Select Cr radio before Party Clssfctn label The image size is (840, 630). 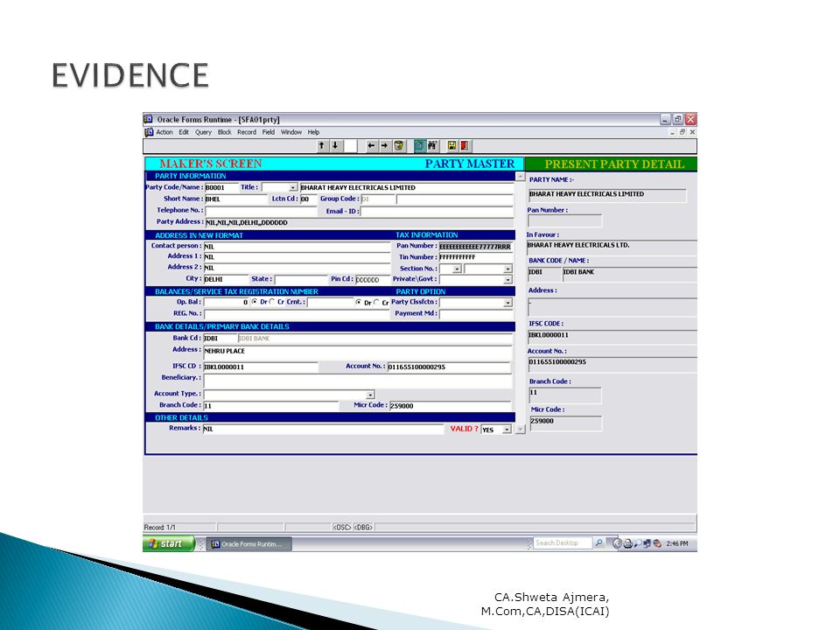click(x=376, y=303)
